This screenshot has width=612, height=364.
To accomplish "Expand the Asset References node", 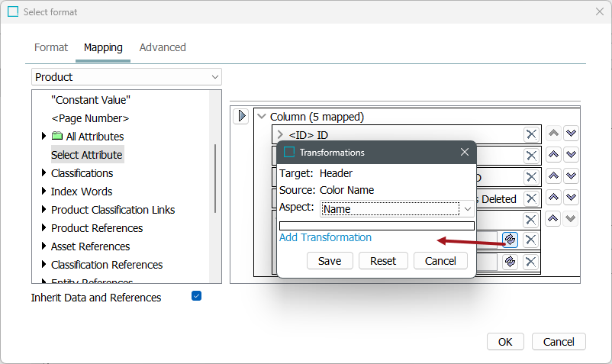I will click(x=43, y=246).
